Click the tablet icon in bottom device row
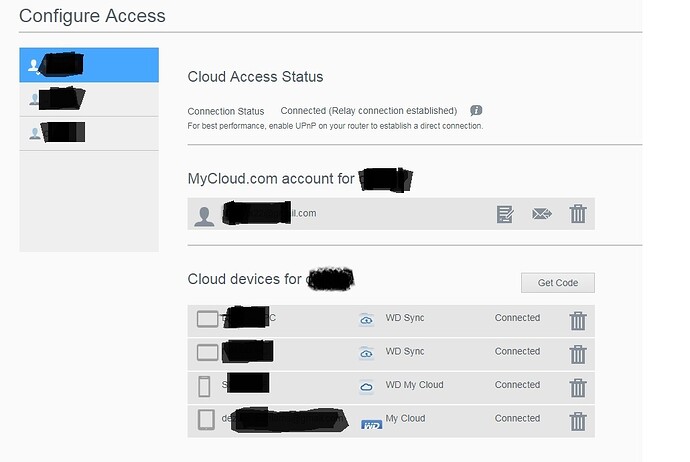This screenshot has width=690, height=462. tap(207, 420)
